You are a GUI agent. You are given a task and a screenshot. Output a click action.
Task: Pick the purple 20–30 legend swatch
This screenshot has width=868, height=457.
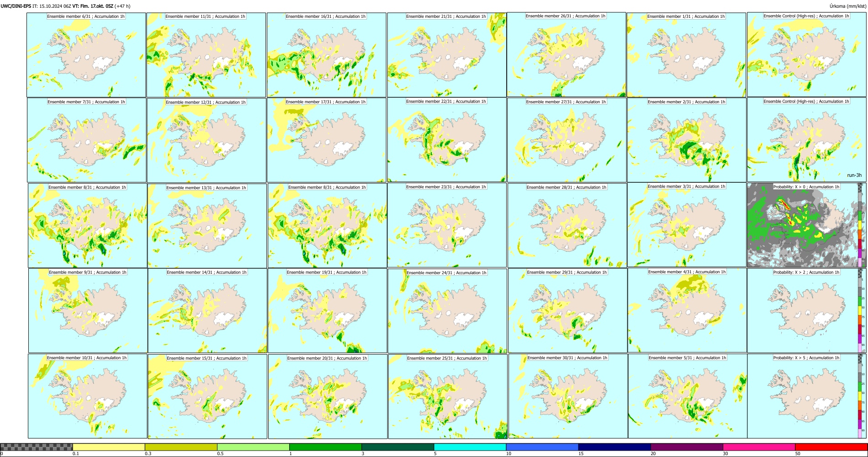[687, 447]
